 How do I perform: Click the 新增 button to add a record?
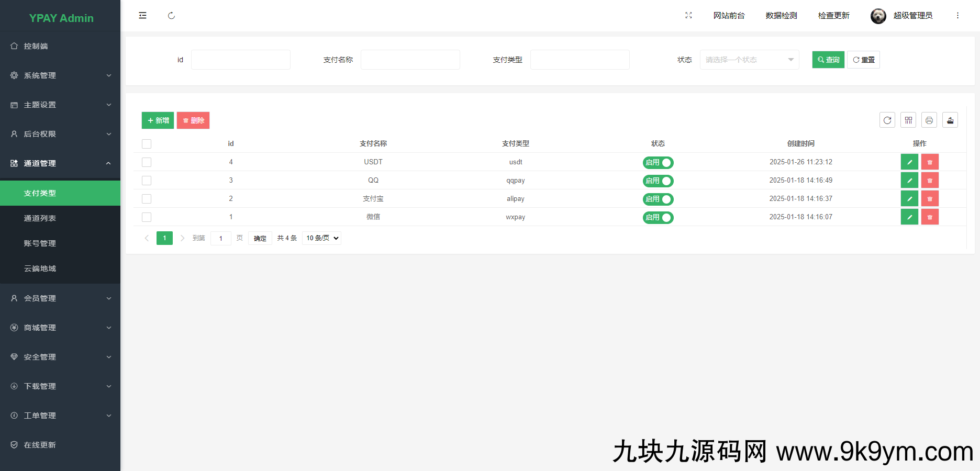157,120
